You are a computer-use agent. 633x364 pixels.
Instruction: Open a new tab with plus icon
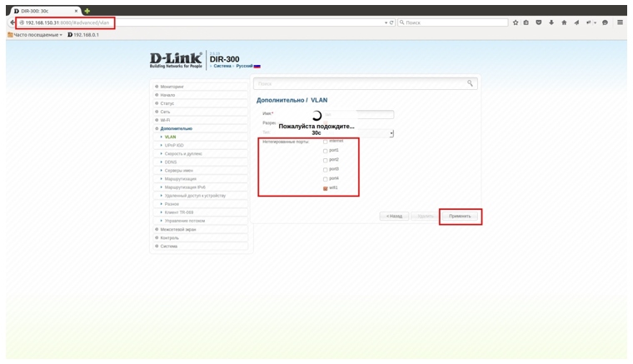pos(86,10)
